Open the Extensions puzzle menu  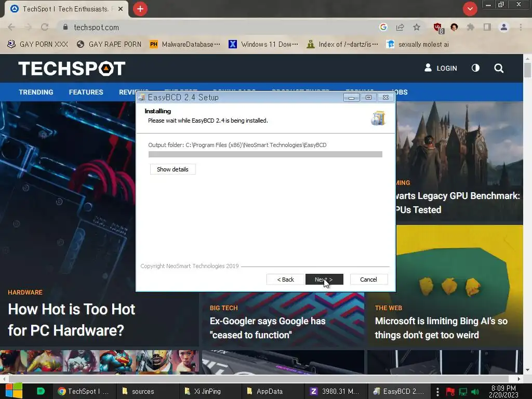point(471,27)
